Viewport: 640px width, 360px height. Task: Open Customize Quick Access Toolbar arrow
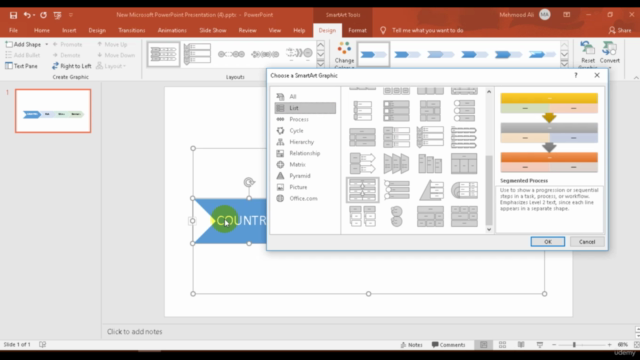click(71, 15)
